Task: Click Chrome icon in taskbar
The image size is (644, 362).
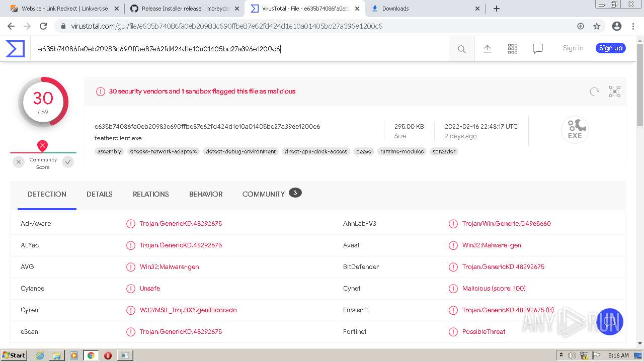Action: pos(91,355)
